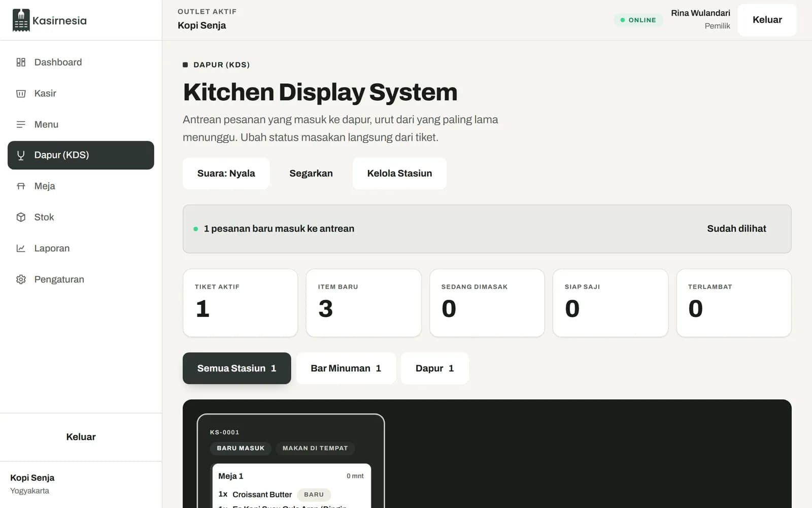812x508 pixels.
Task: Switch to Dapur station tab
Action: click(434, 368)
